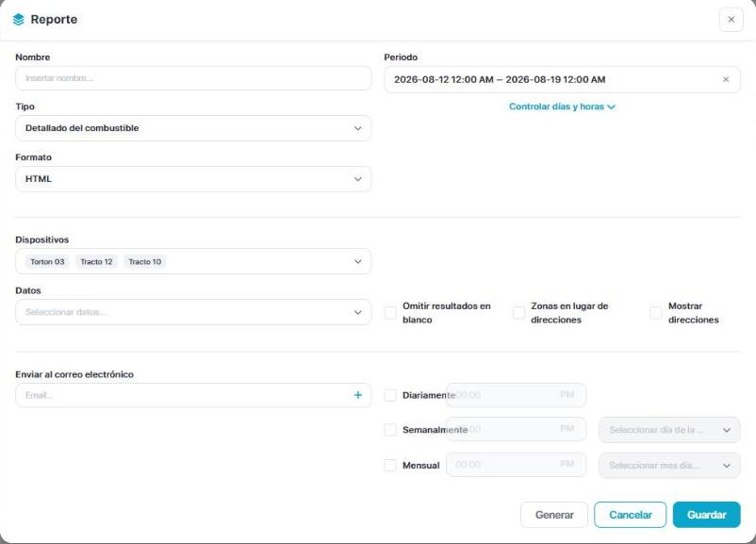Screen dimensions: 756x544
Task: Open the Formato HTML dropdown
Action: tap(193, 179)
